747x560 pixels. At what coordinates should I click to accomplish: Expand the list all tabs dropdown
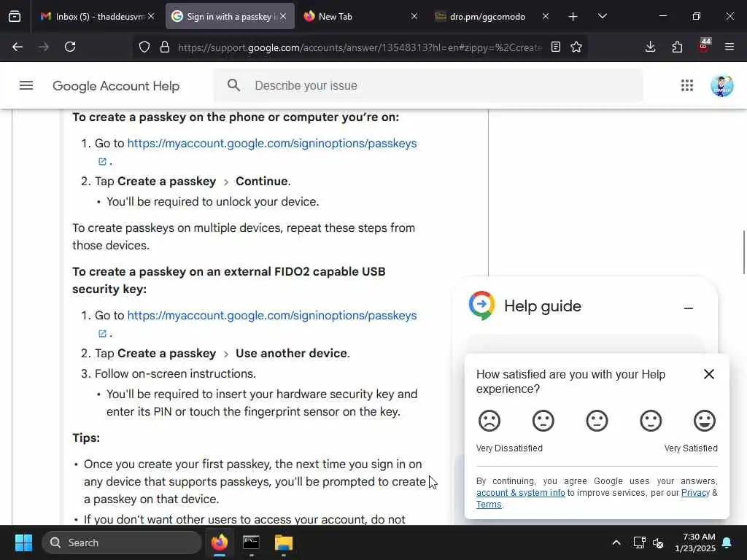click(x=602, y=17)
